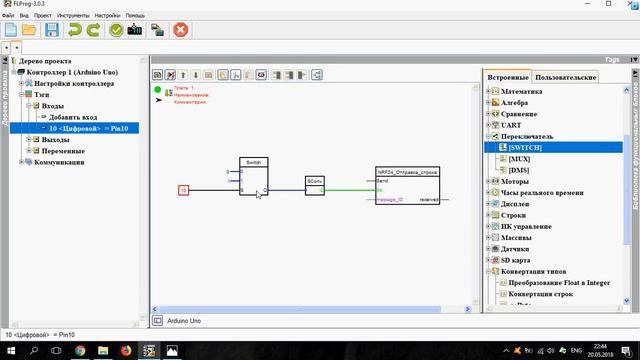The height and width of the screenshot is (360, 640).
Task: Create a new project with the blank page icon
Action: click(11, 30)
